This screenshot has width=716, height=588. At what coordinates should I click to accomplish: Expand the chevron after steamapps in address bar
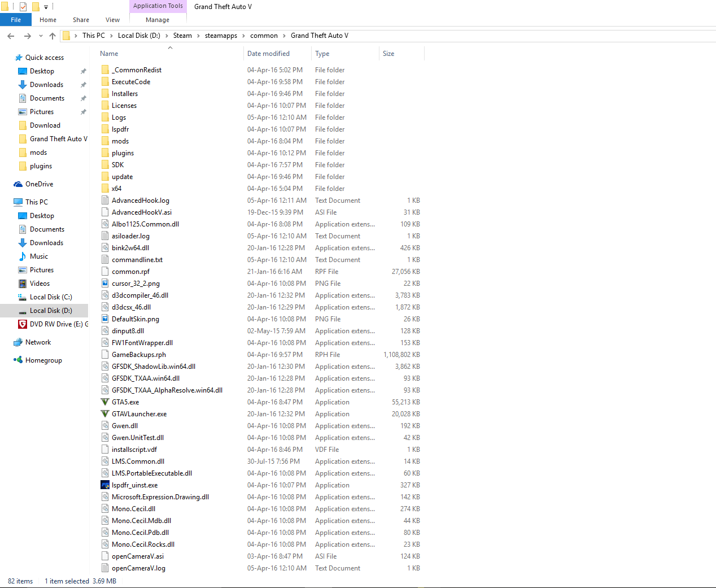pyautogui.click(x=243, y=36)
